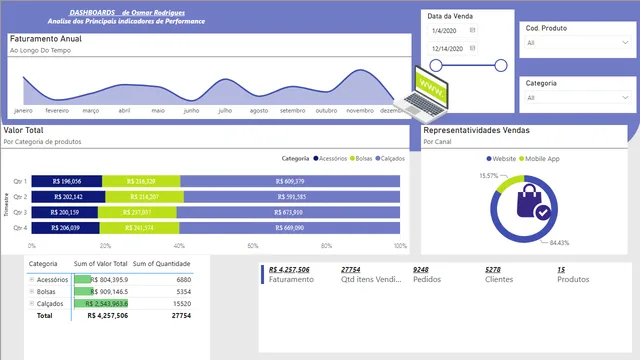Click the Qtr 3 axis label
The image size is (640, 360).
[x=20, y=212]
